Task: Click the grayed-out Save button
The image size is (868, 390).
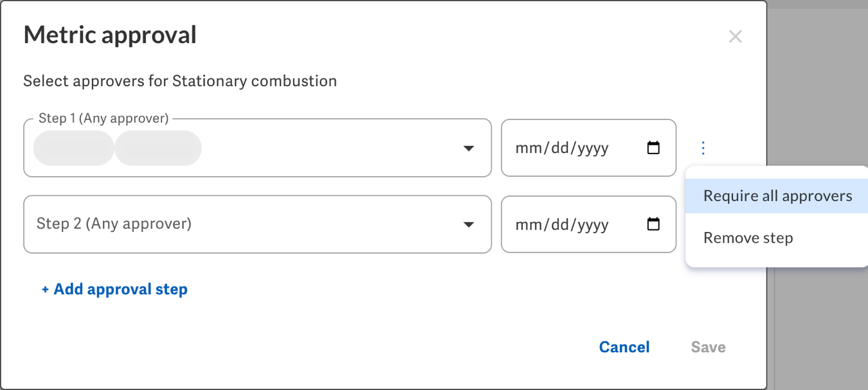Action: (709, 347)
